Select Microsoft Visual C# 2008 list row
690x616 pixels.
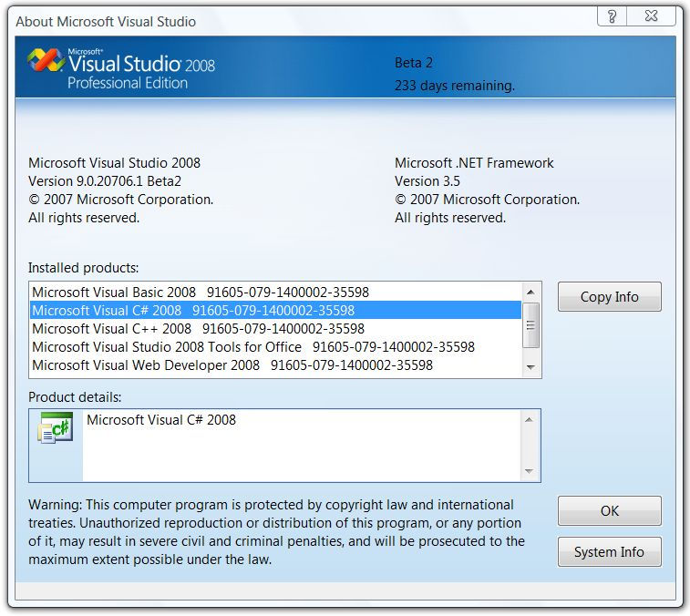click(x=276, y=310)
